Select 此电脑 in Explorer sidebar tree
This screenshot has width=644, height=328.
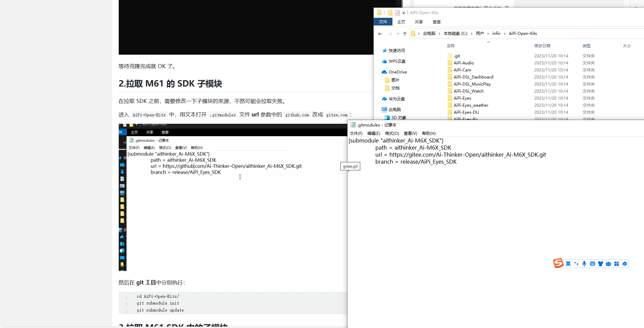[x=395, y=110]
